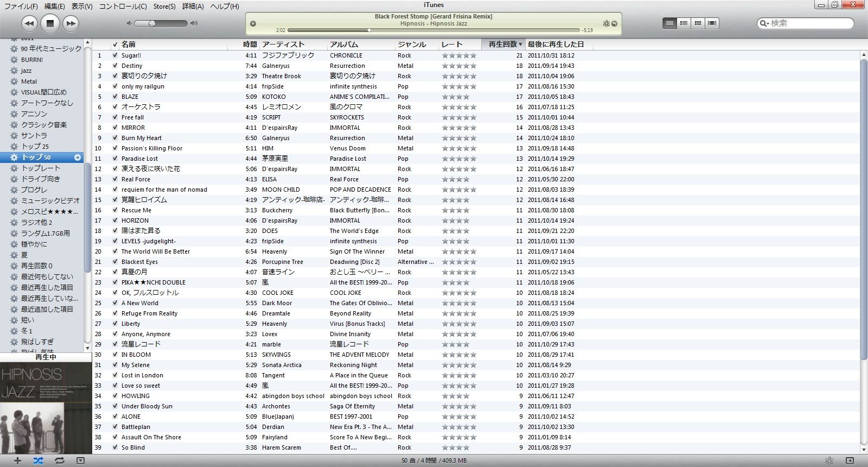Open the 表示(V) menu
868x467 pixels.
point(82,6)
